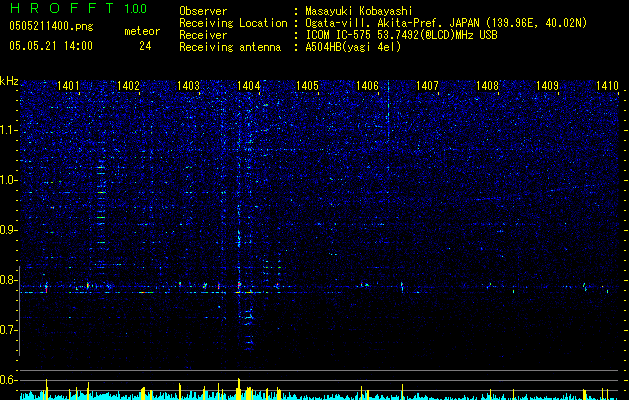Viewport: 629px width, 400px height.
Task: Click the 1401 time marker
Action: click(x=68, y=85)
